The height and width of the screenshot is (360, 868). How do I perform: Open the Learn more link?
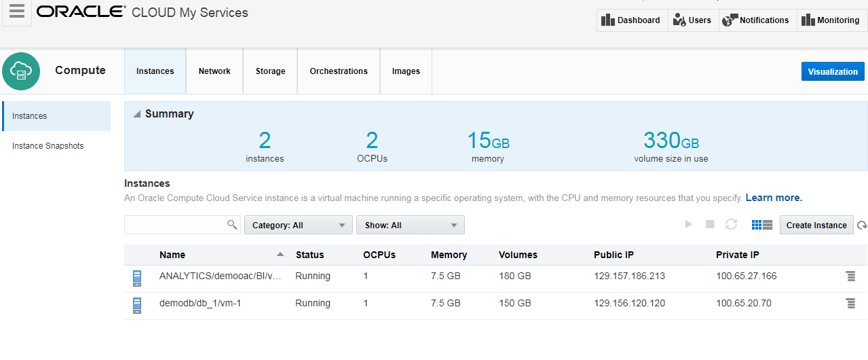coord(774,198)
